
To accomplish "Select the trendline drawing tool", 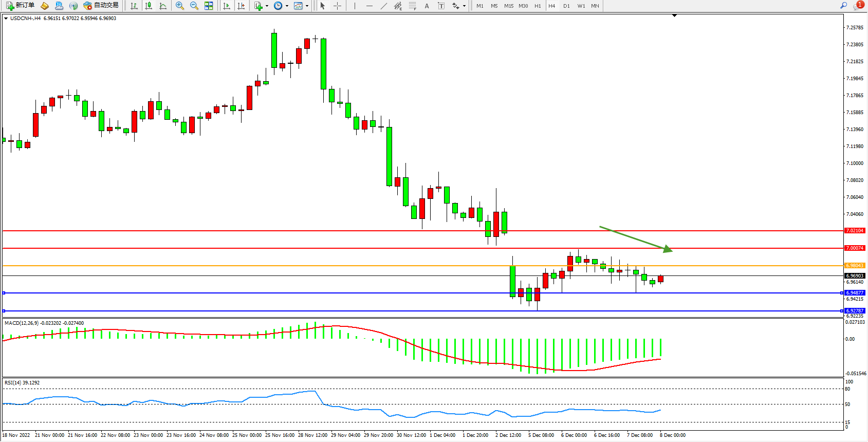I will pos(384,6).
